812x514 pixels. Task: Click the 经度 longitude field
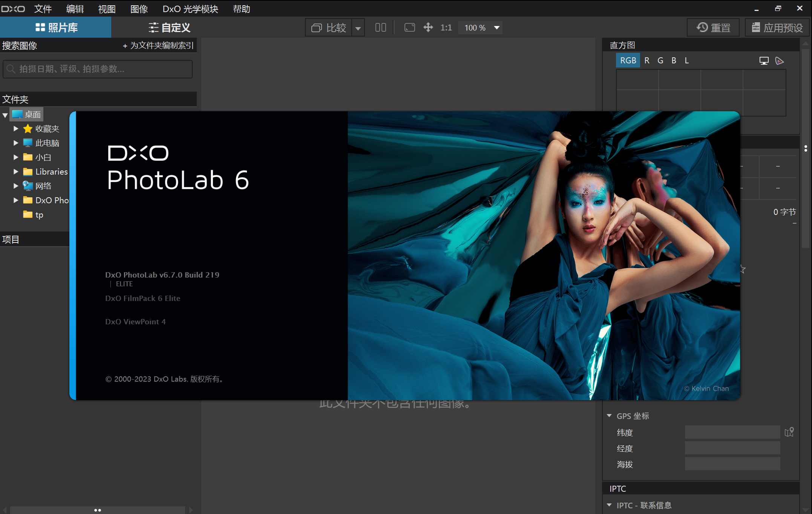coord(732,448)
